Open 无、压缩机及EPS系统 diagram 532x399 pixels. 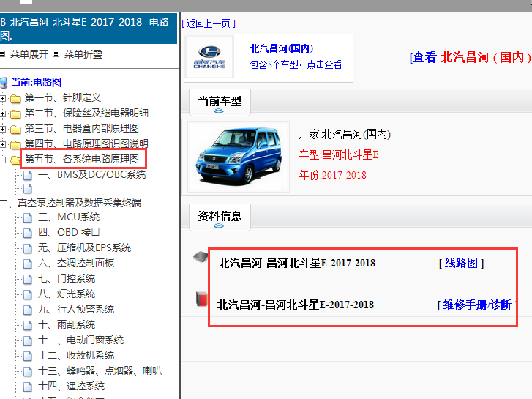coord(84,247)
